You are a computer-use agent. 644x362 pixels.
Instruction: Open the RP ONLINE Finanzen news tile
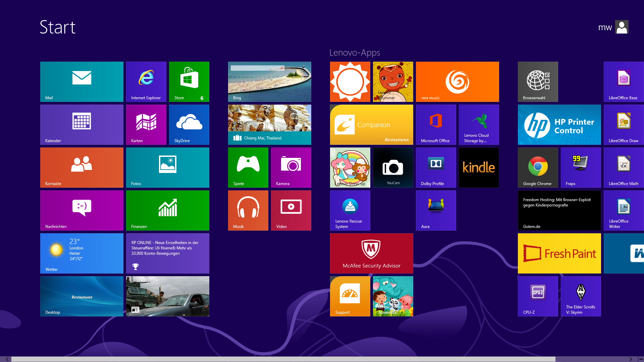[x=167, y=253]
